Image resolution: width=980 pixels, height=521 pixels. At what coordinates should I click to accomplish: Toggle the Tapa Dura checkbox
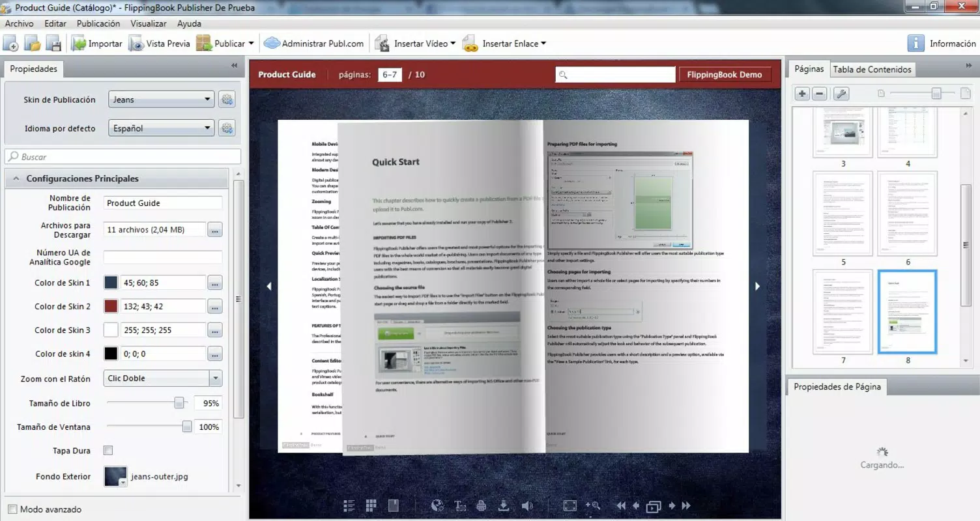pyautogui.click(x=108, y=450)
